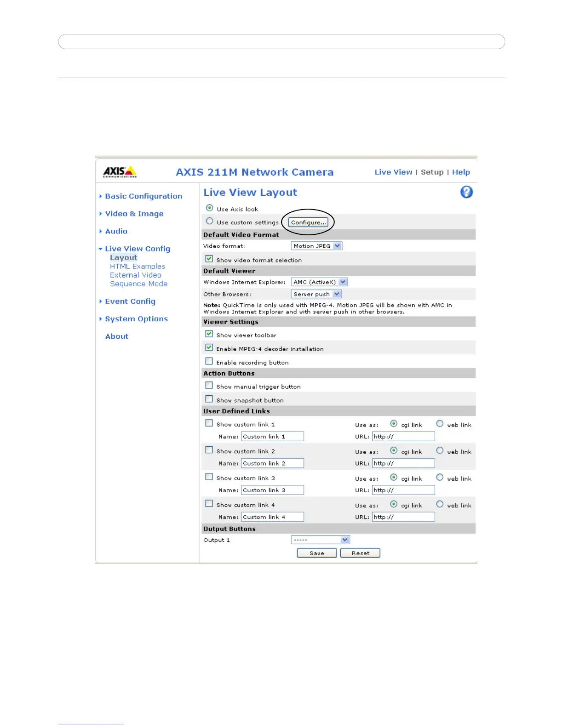This screenshot has width=563, height=728.
Task: Open the Video format Motion JPEG dropdown
Action: 316,246
